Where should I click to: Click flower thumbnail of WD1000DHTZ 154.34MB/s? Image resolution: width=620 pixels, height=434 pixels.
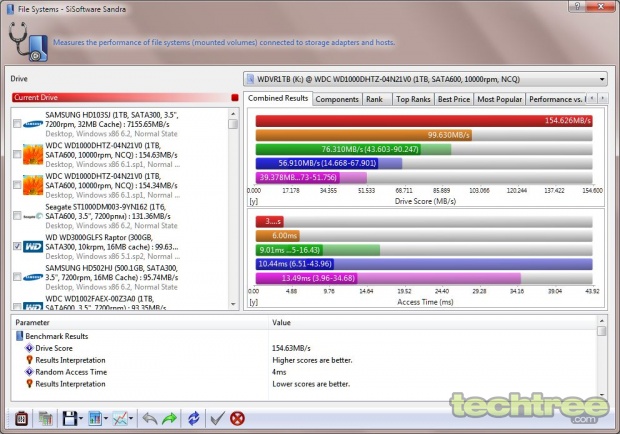(x=33, y=185)
